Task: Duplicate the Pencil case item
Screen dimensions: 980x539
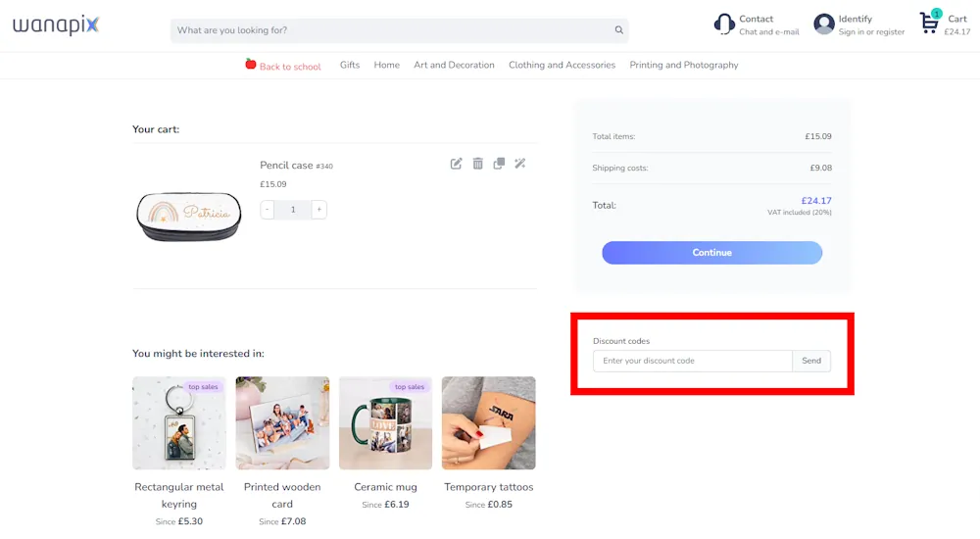Action: tap(499, 164)
